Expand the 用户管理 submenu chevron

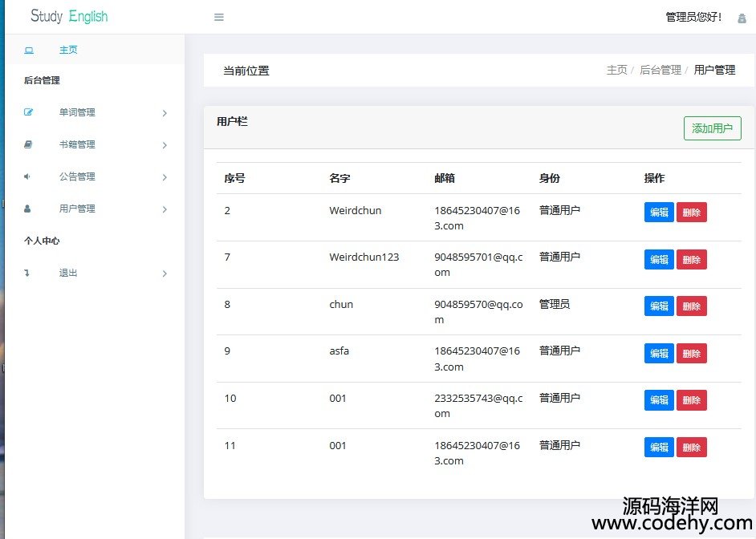click(x=165, y=209)
